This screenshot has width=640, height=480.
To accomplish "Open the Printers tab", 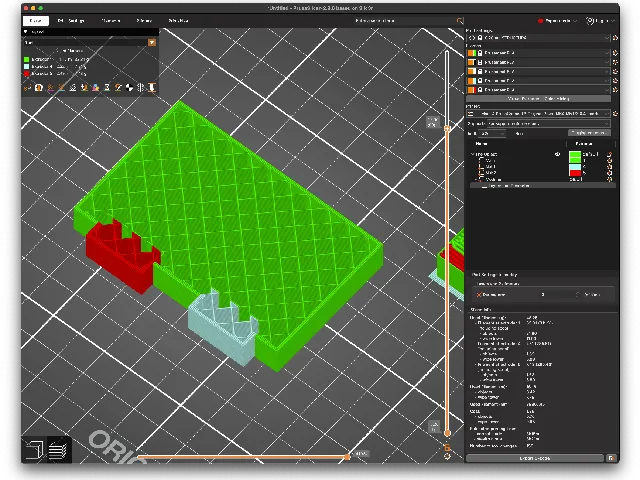I will tap(144, 21).
